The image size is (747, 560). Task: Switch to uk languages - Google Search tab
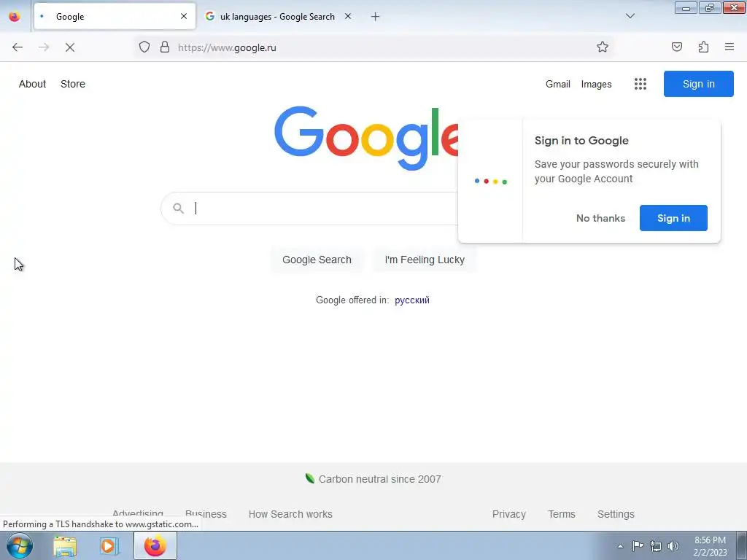tap(278, 17)
